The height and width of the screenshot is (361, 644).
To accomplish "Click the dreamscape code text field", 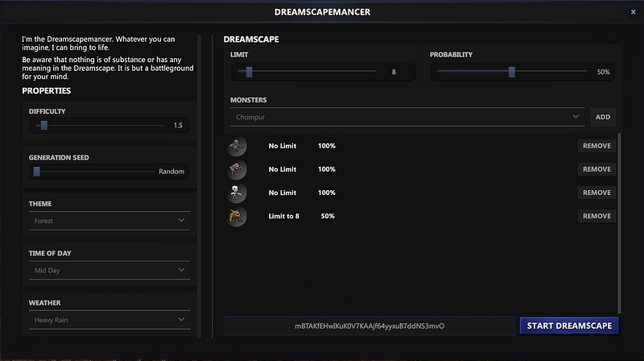I will click(369, 326).
